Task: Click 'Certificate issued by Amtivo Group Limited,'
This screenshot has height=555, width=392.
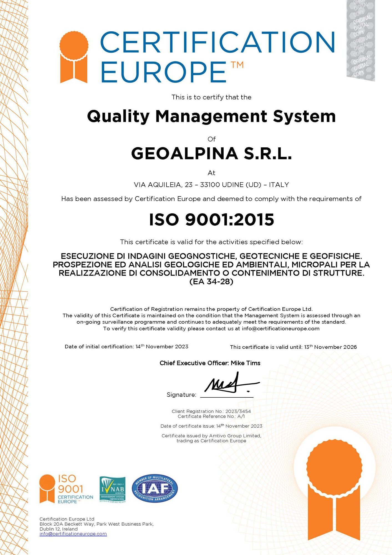Action: [211, 436]
